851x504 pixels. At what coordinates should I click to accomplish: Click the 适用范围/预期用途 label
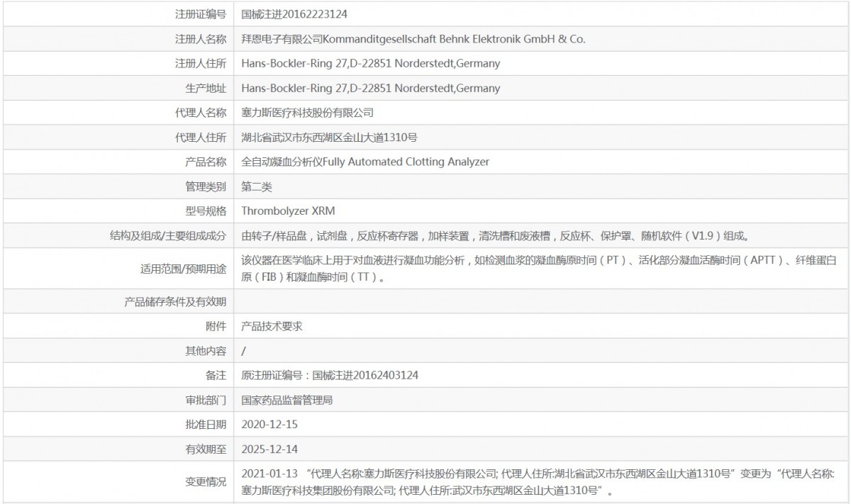pyautogui.click(x=184, y=269)
